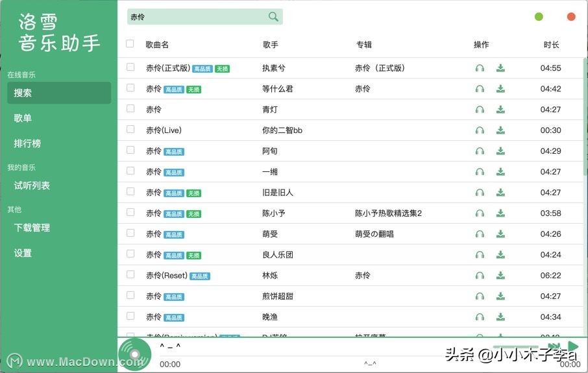Listen to 良人乐团's 赤伶
588x373 pixels.
[480, 255]
